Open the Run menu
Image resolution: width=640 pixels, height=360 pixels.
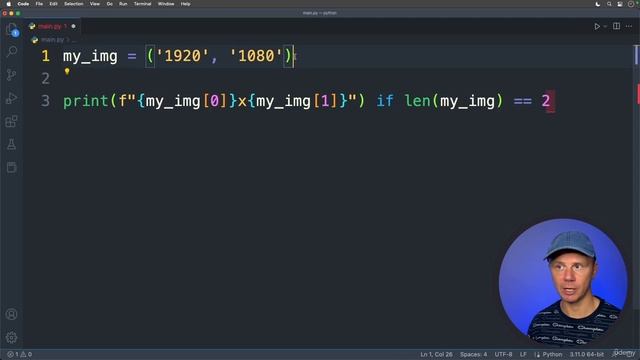click(123, 4)
